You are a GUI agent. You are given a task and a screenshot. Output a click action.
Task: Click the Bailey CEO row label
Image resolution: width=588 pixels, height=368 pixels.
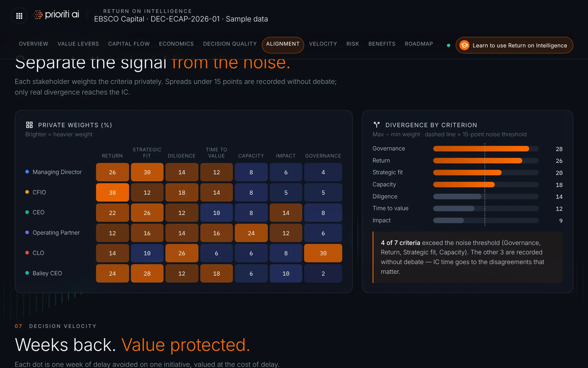(47, 273)
